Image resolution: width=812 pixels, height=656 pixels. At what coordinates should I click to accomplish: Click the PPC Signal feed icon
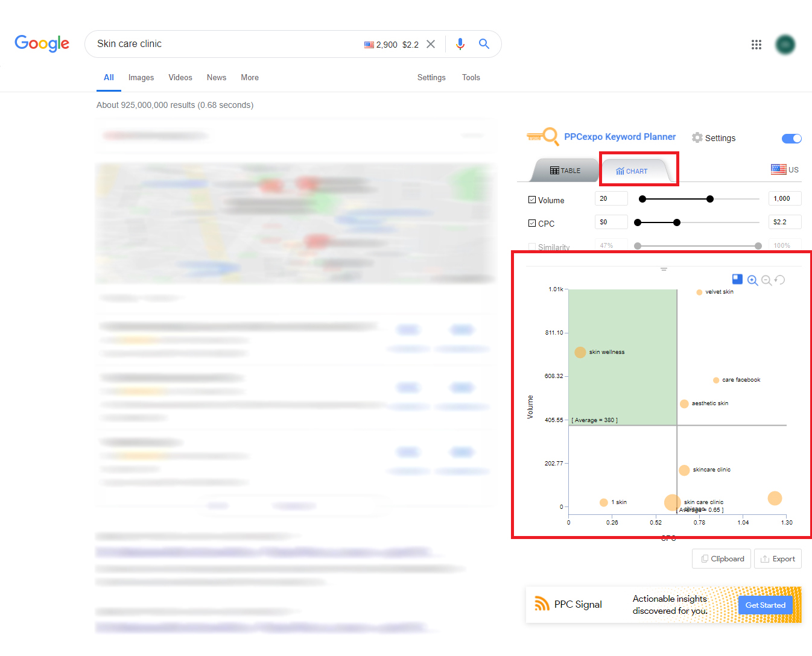click(542, 604)
